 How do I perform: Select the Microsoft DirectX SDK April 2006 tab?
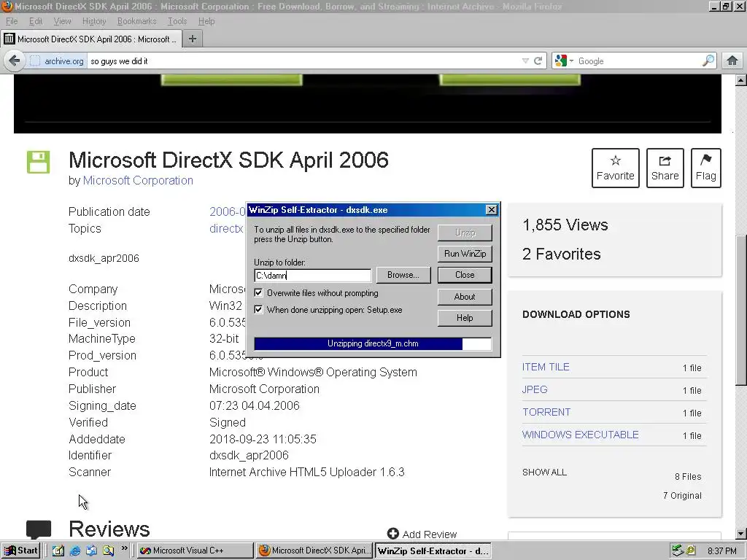pos(91,39)
